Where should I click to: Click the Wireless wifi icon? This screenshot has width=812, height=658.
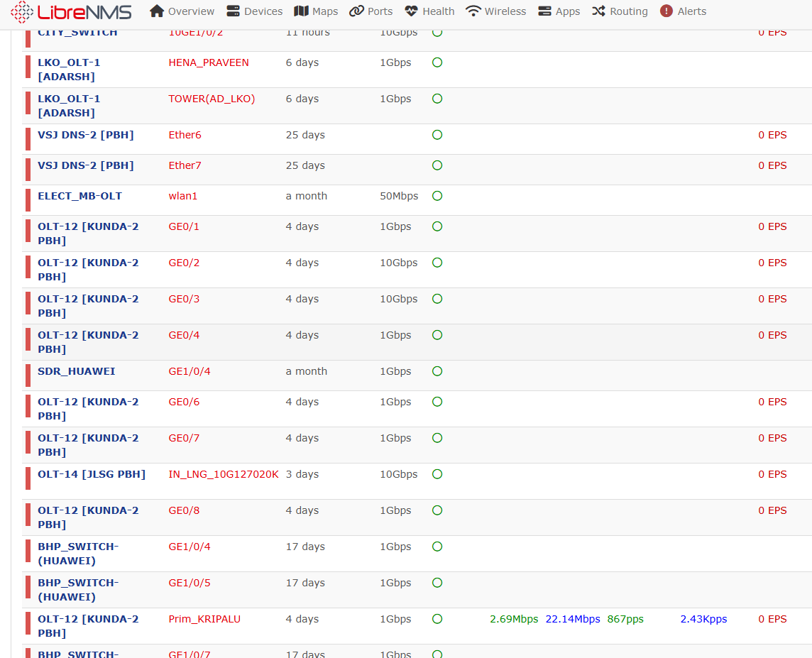pos(473,11)
